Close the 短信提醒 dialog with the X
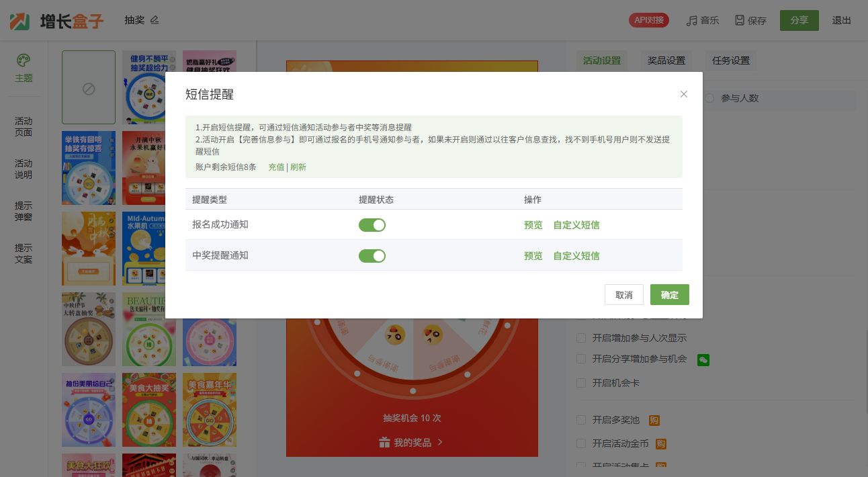This screenshot has width=868, height=477. click(x=684, y=94)
